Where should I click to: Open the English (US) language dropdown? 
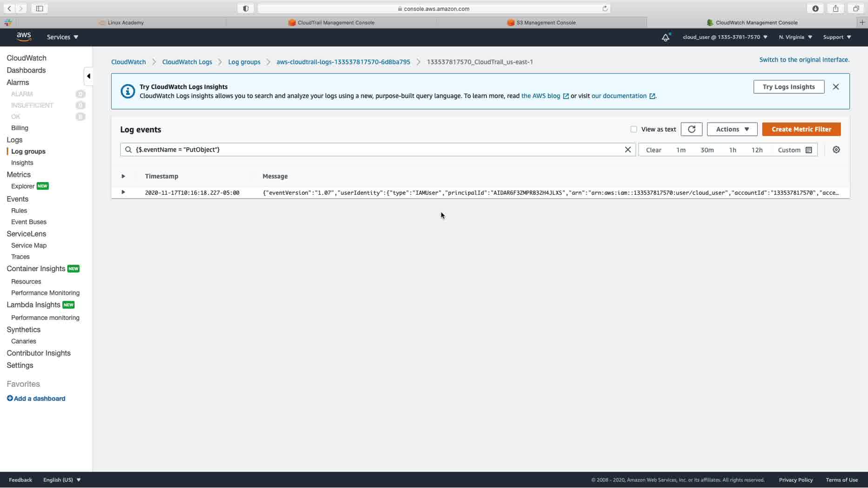62,480
